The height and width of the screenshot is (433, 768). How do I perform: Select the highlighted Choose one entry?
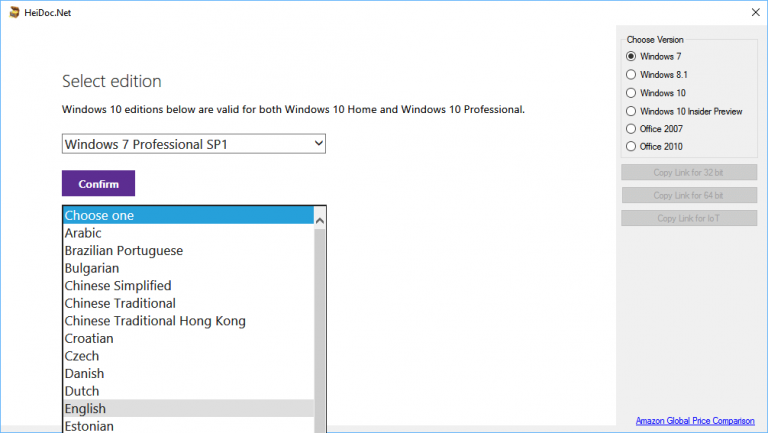pos(189,216)
